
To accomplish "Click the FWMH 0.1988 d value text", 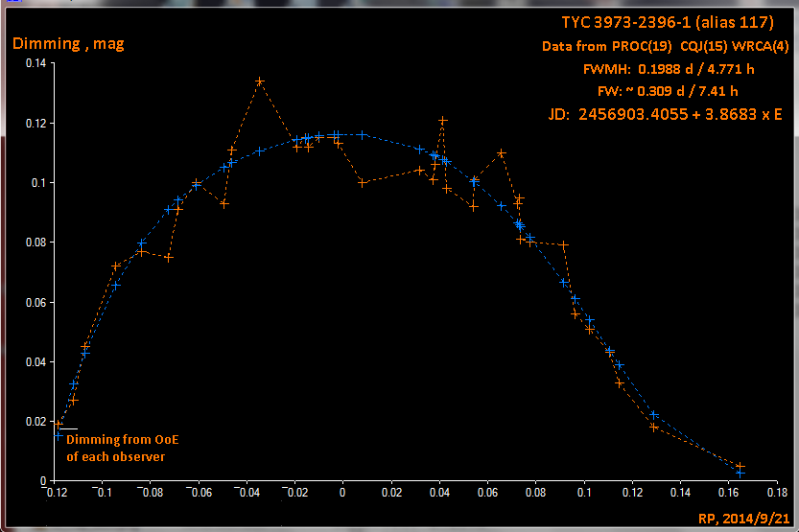I will [661, 69].
